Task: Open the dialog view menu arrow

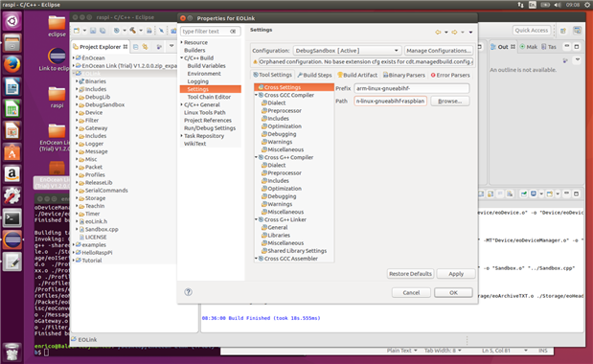Action: (470, 33)
